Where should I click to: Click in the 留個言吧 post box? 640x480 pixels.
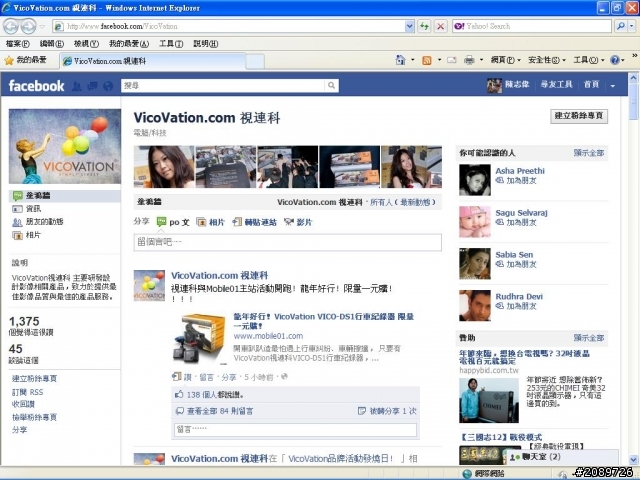point(287,242)
